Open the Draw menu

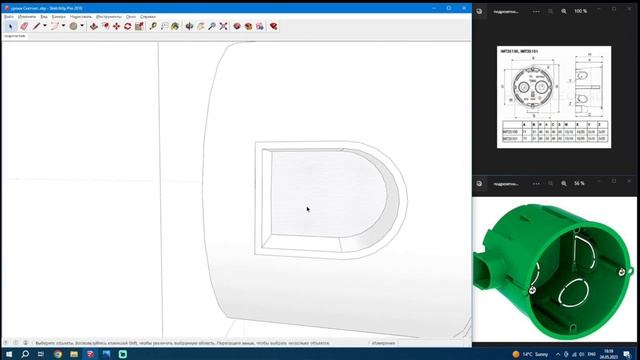[81, 17]
